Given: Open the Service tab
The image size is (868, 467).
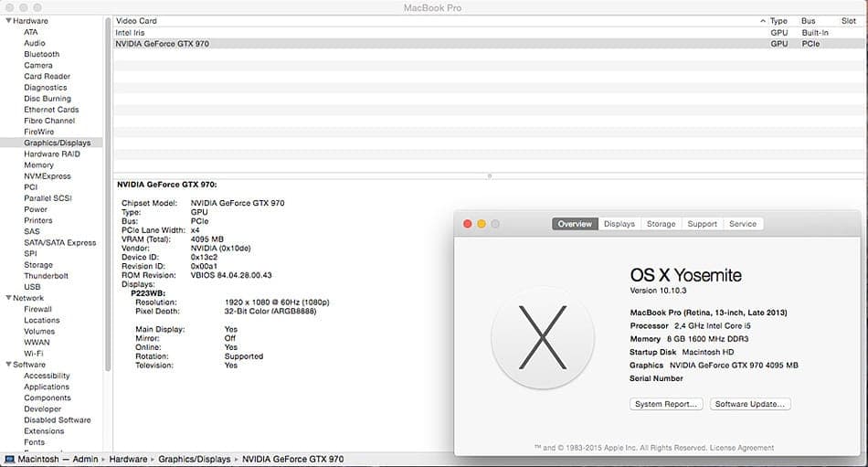Looking at the screenshot, I should coord(742,224).
